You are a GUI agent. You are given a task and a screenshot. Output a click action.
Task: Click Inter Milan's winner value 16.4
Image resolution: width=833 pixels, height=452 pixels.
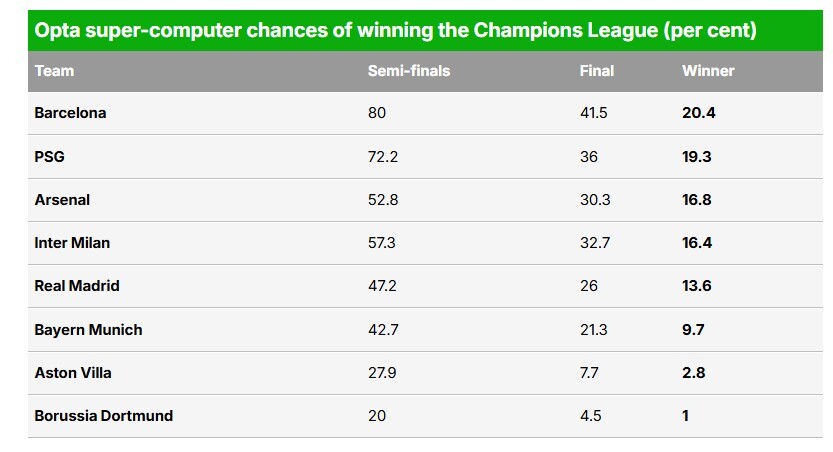tap(698, 243)
